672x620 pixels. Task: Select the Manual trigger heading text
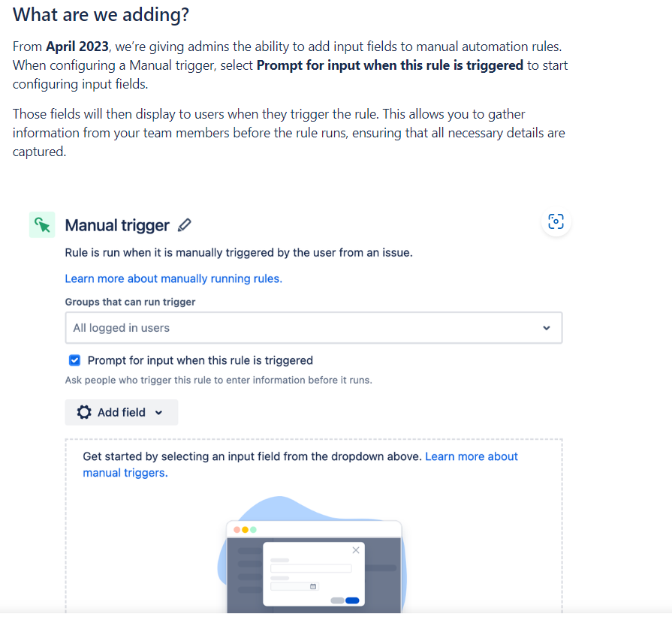point(117,224)
